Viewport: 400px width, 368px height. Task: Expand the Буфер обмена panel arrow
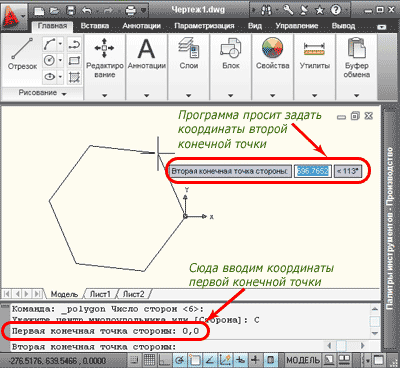(356, 96)
